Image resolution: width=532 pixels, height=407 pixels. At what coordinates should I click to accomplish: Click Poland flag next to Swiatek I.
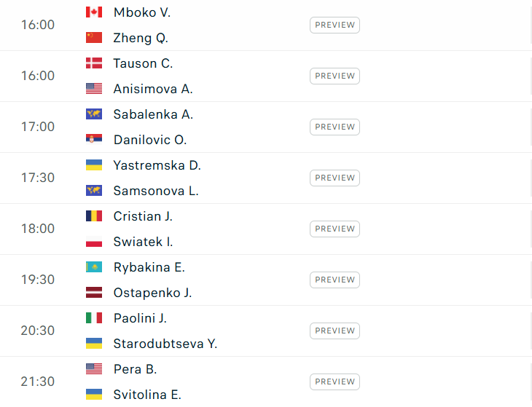[x=94, y=242]
